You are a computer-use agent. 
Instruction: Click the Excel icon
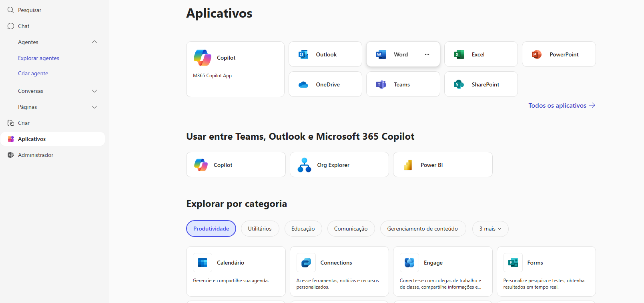(459, 54)
